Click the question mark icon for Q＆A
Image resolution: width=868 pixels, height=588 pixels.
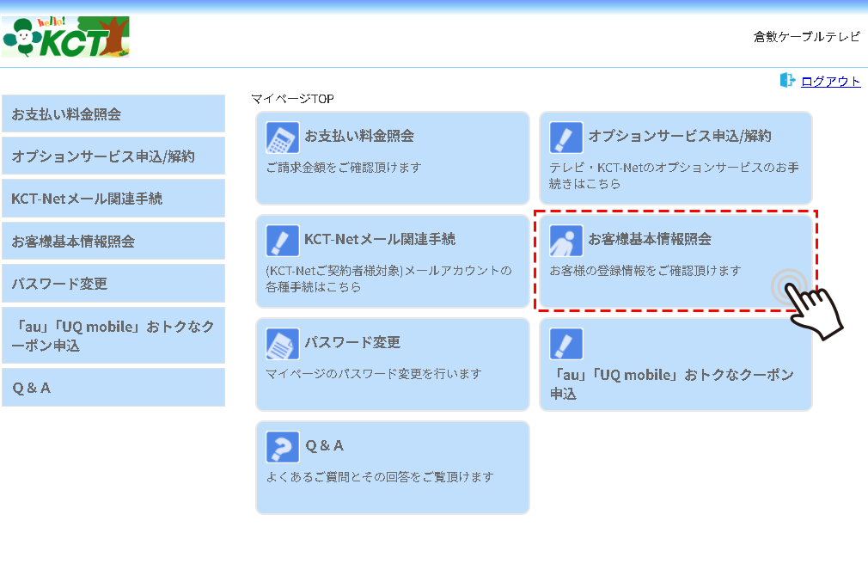pyautogui.click(x=283, y=447)
